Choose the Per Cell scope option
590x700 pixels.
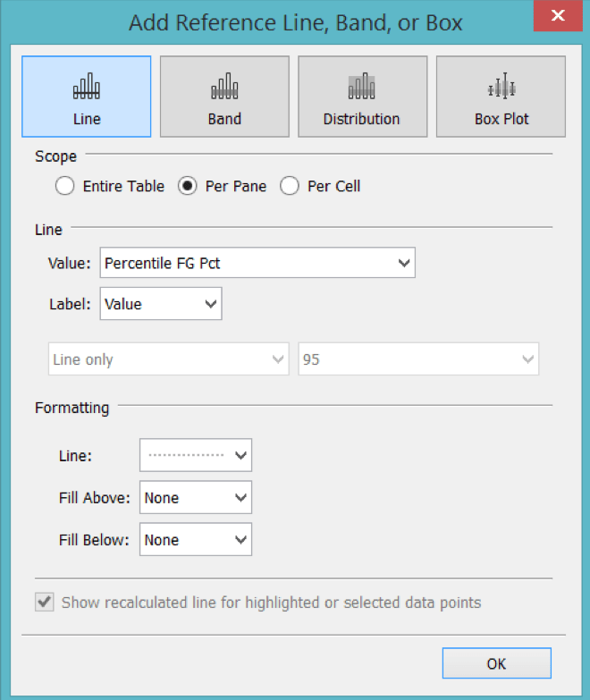290,187
